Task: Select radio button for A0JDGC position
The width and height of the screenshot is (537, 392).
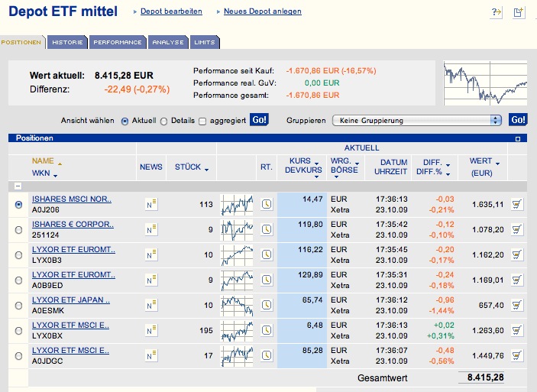Action: [x=19, y=356]
